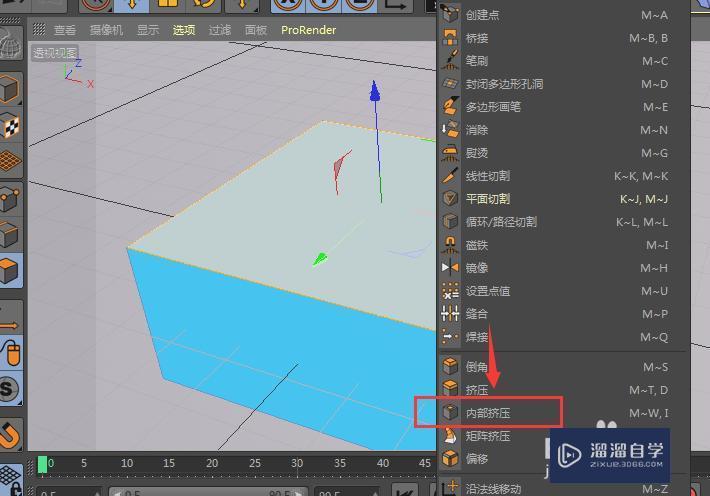Click the 熨烫 Iron tool icon

[450, 153]
